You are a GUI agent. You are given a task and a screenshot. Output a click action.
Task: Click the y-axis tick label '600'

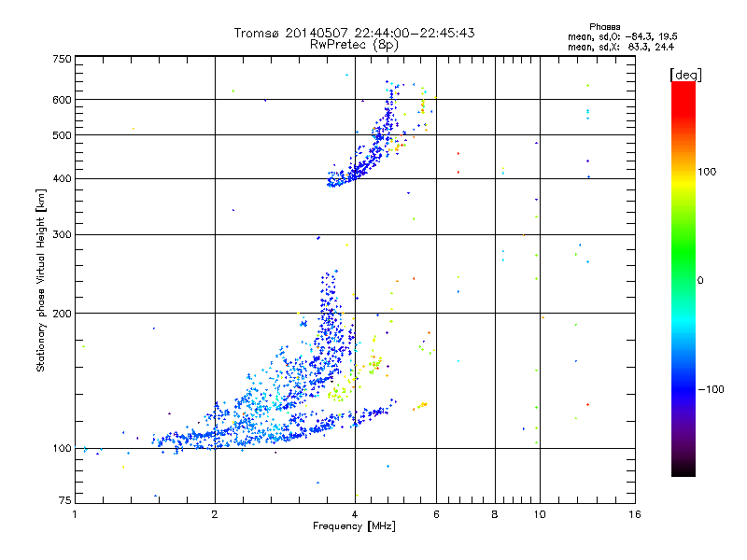pyautogui.click(x=62, y=100)
